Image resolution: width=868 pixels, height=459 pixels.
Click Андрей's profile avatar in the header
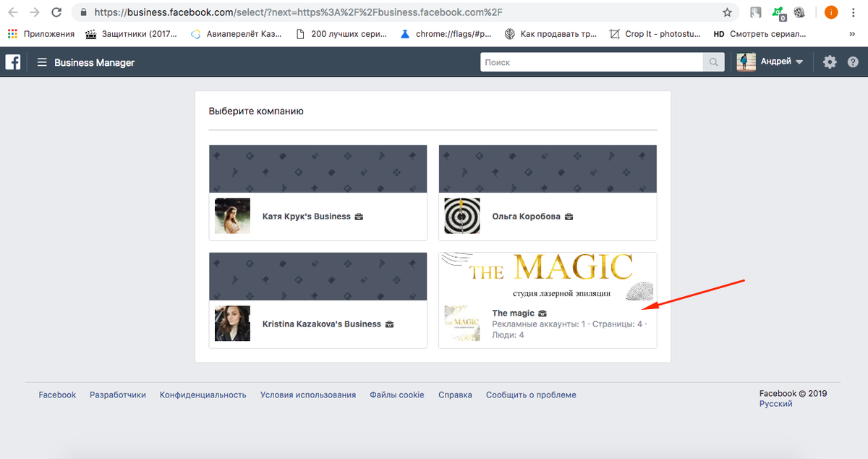pos(746,62)
